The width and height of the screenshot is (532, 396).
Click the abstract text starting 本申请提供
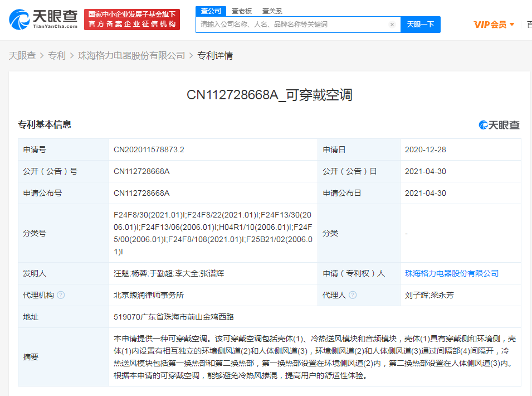pyautogui.click(x=315, y=357)
